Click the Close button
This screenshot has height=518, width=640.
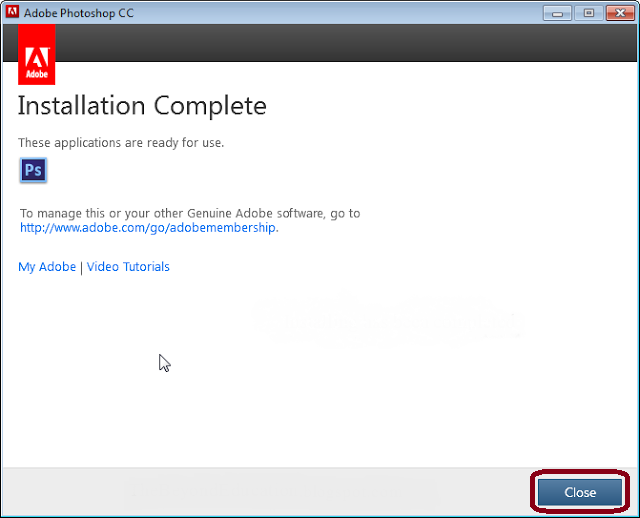pyautogui.click(x=580, y=492)
